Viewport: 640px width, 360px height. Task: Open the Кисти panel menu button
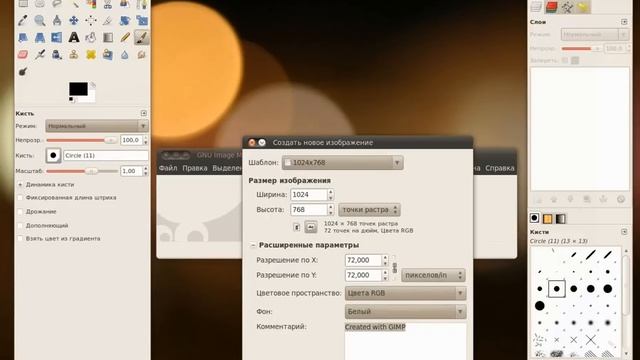[624, 231]
